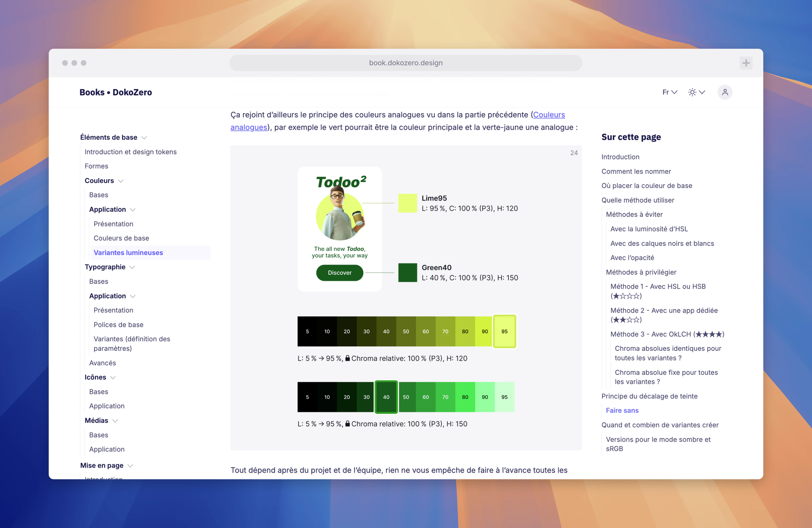Jump to Méthodes à privilégier
The image size is (812, 528).
641,272
